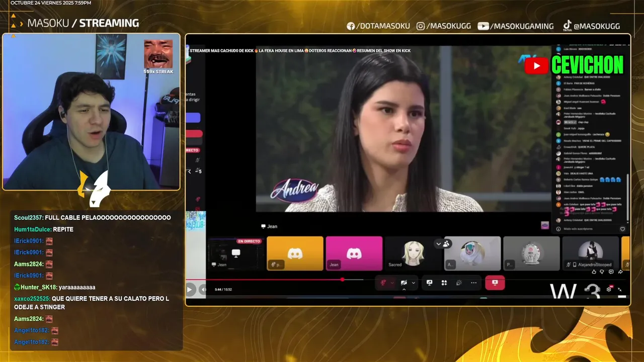
Task: Click the Jean screen-share label
Action: coord(269,226)
